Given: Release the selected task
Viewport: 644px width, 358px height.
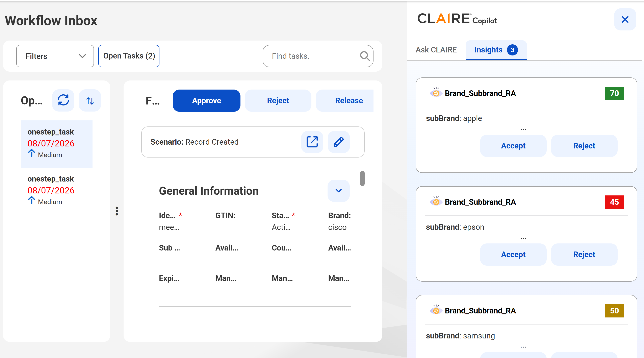Looking at the screenshot, I should click(344, 101).
